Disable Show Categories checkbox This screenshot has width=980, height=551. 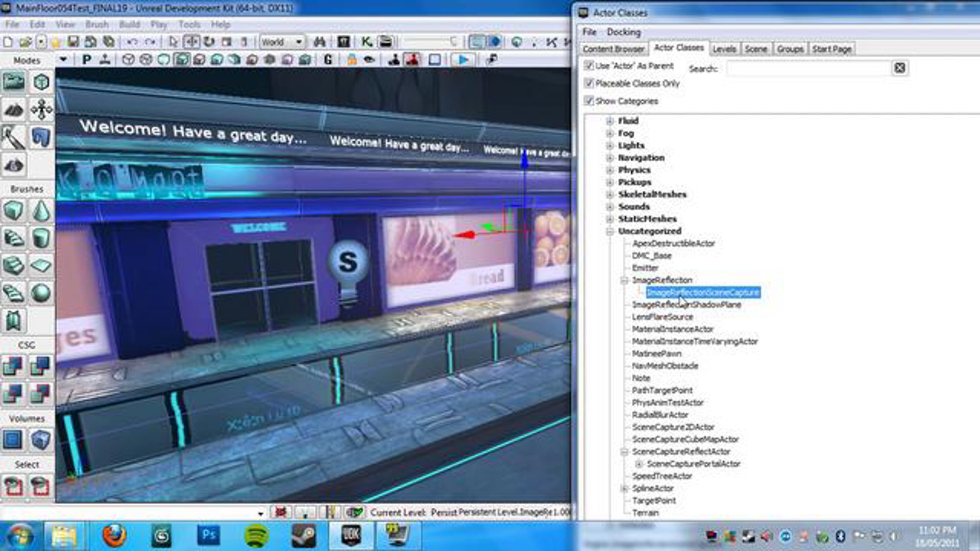pyautogui.click(x=589, y=101)
